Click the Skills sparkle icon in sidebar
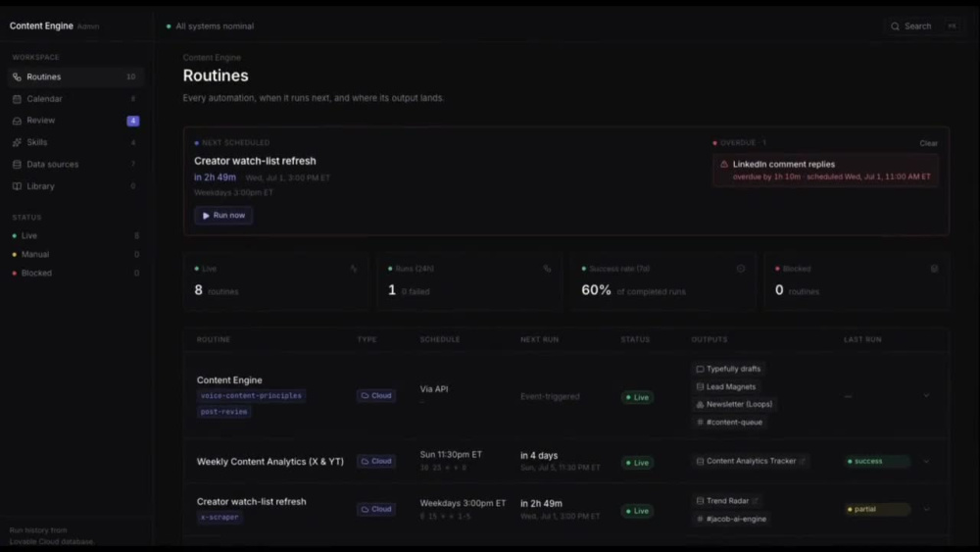Screen dimensions: 980x552 pos(17,142)
